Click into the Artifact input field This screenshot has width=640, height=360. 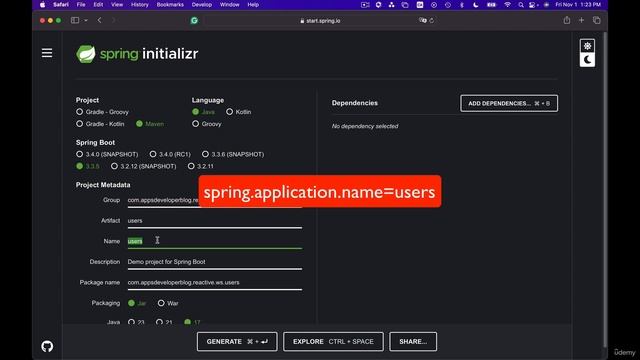(215, 221)
